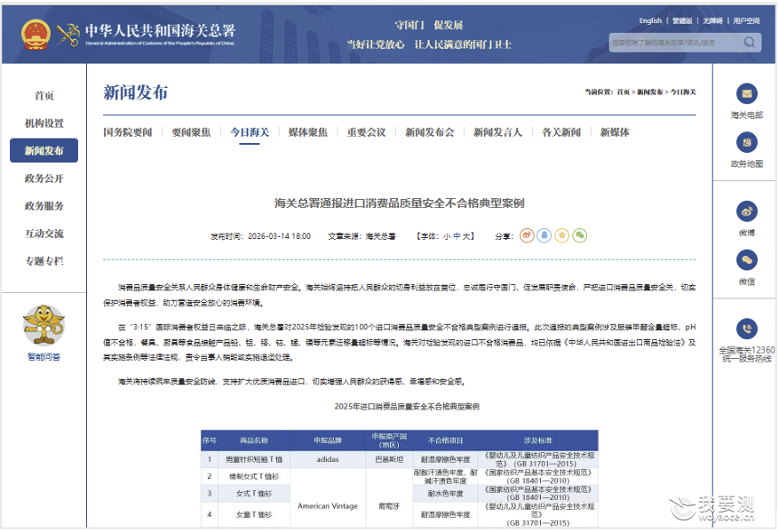Screen dimensions: 779x532
Task: Click the article title heading
Action: pyautogui.click(x=400, y=203)
